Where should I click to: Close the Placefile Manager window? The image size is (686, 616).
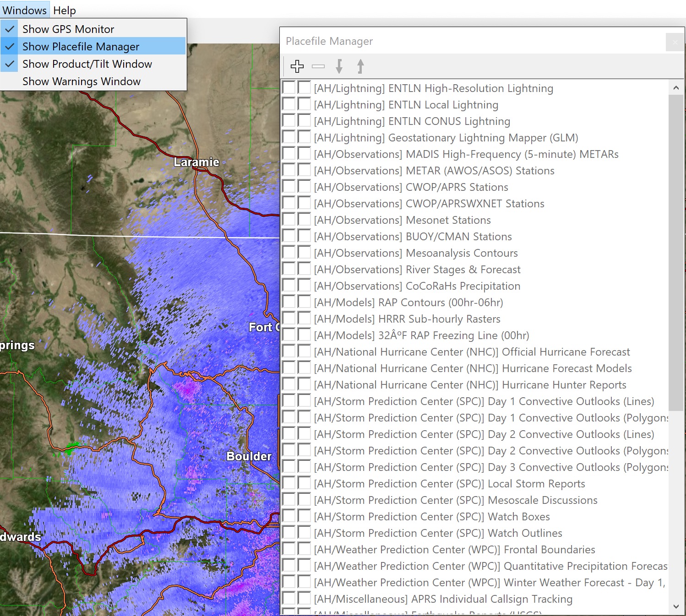(x=675, y=42)
